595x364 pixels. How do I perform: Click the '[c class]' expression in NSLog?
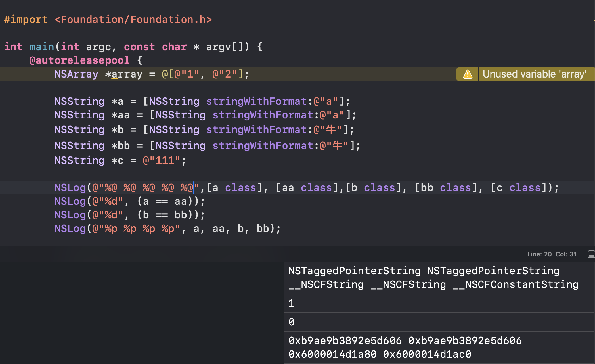[518, 188]
